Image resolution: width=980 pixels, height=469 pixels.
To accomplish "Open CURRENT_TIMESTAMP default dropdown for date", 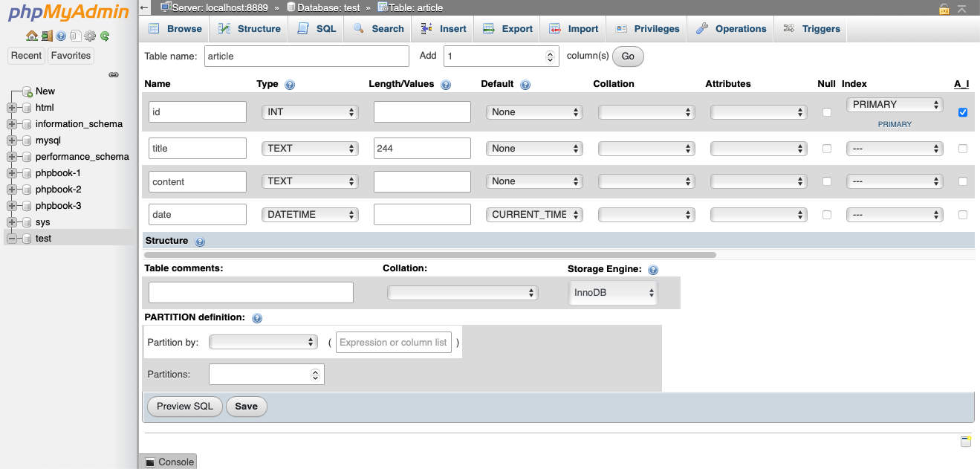I will point(534,215).
